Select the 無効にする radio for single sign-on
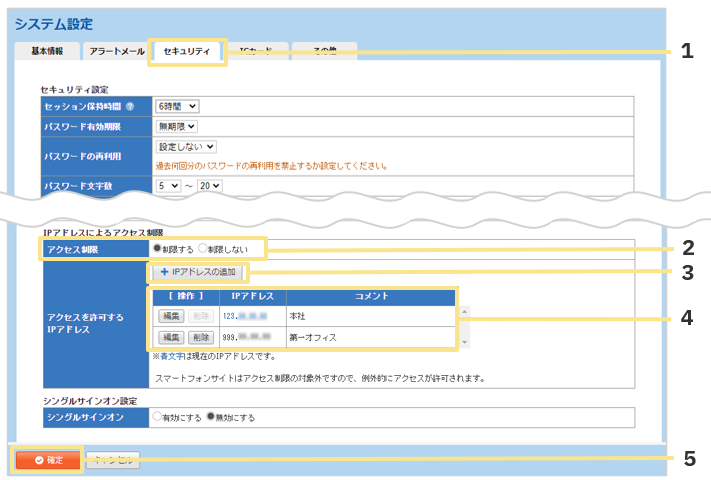 coord(210,416)
